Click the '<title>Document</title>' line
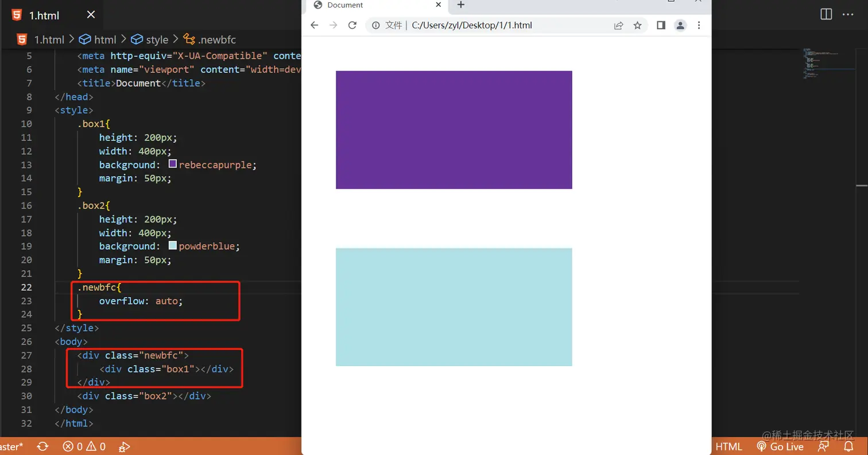 pos(141,83)
